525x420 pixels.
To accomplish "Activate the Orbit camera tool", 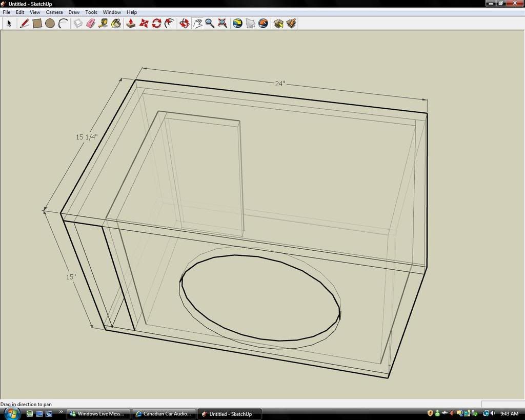I will [185, 23].
